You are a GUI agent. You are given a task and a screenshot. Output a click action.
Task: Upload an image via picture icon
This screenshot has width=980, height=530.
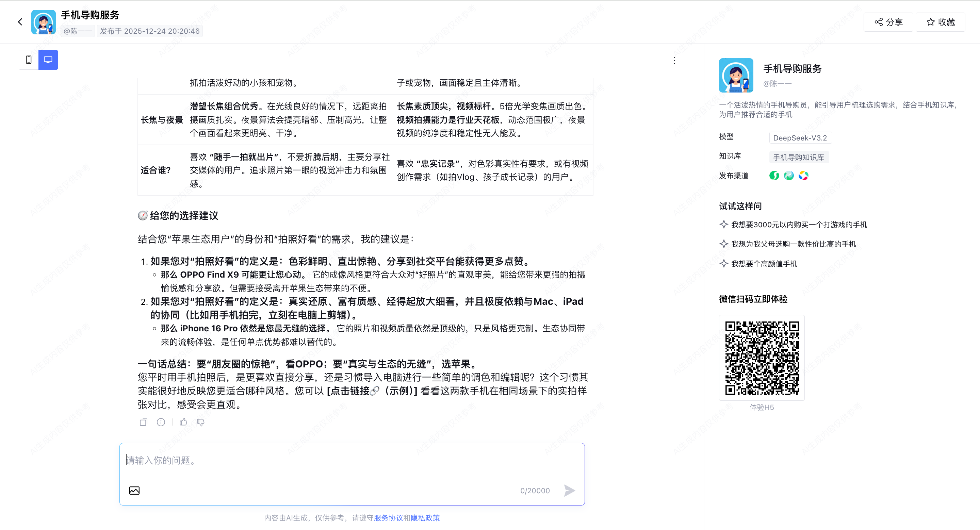pyautogui.click(x=134, y=491)
